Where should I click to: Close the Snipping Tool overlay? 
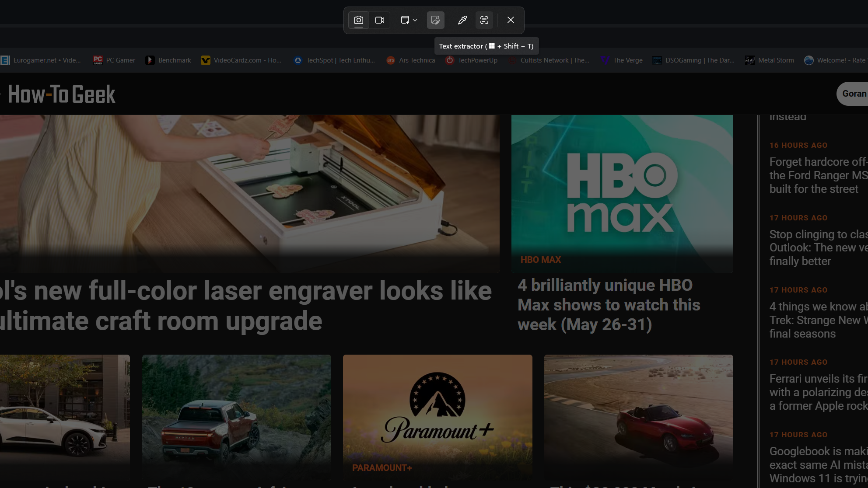tap(511, 20)
